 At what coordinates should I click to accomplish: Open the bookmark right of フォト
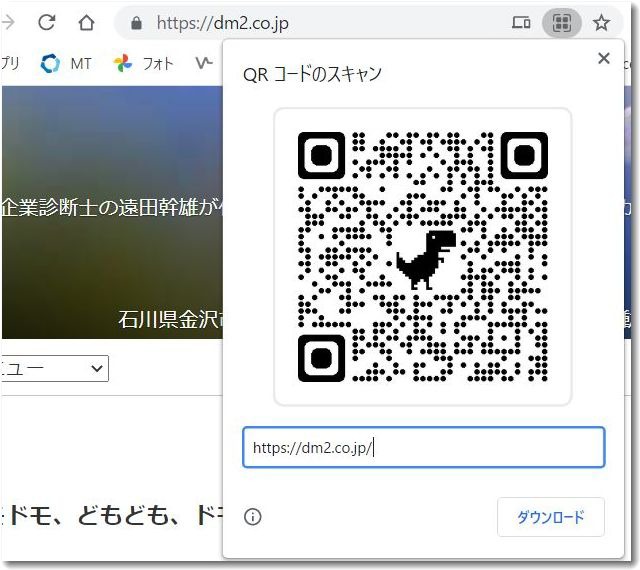[x=204, y=63]
